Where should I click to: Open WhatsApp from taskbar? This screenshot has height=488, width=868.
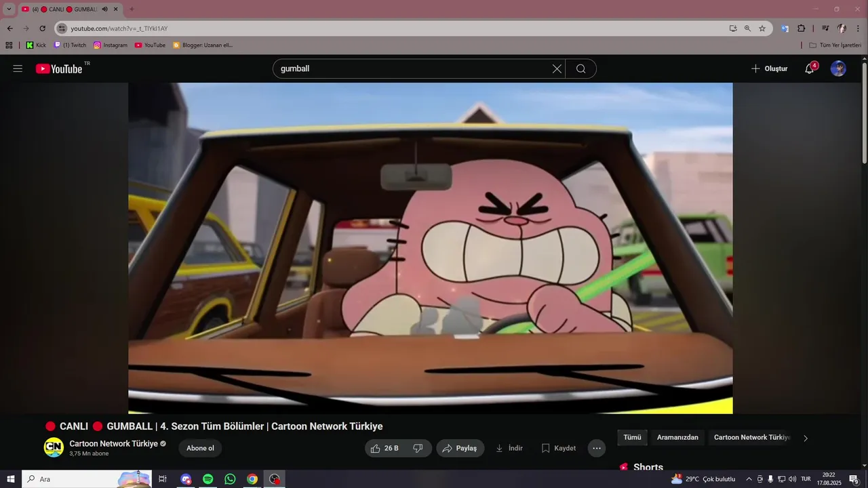point(230,479)
